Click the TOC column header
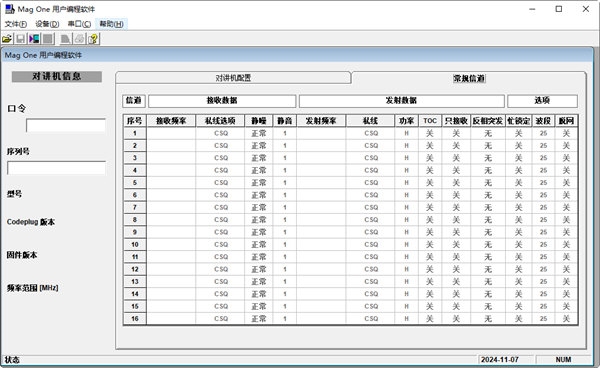Image resolution: width=600 pixels, height=368 pixels. (x=430, y=121)
